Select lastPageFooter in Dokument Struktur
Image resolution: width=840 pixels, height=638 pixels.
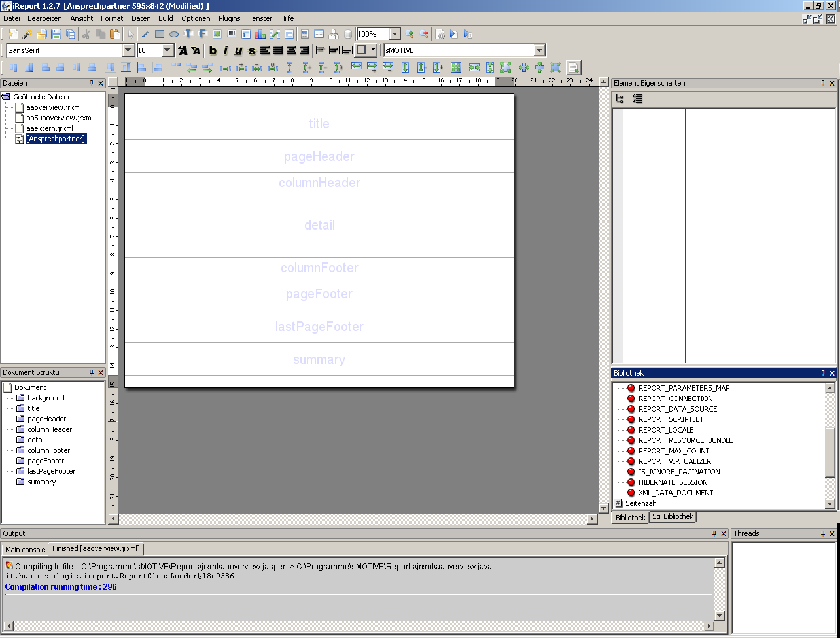coord(51,471)
